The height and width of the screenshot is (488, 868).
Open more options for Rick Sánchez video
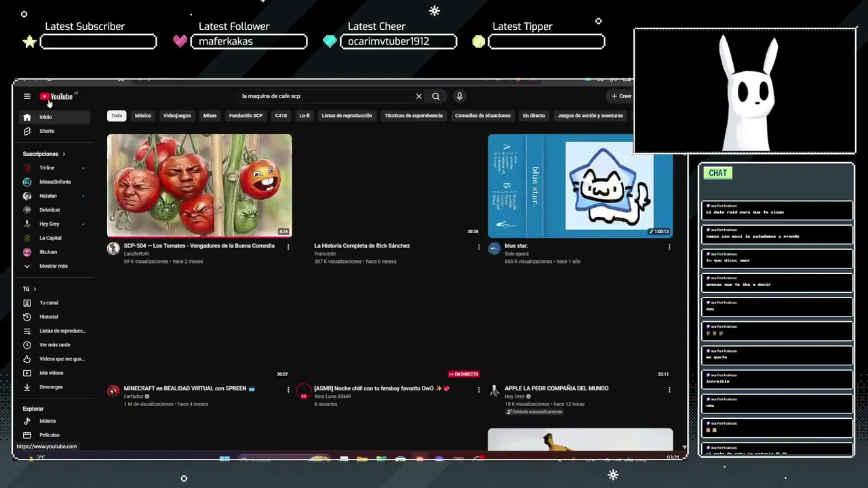(x=479, y=247)
